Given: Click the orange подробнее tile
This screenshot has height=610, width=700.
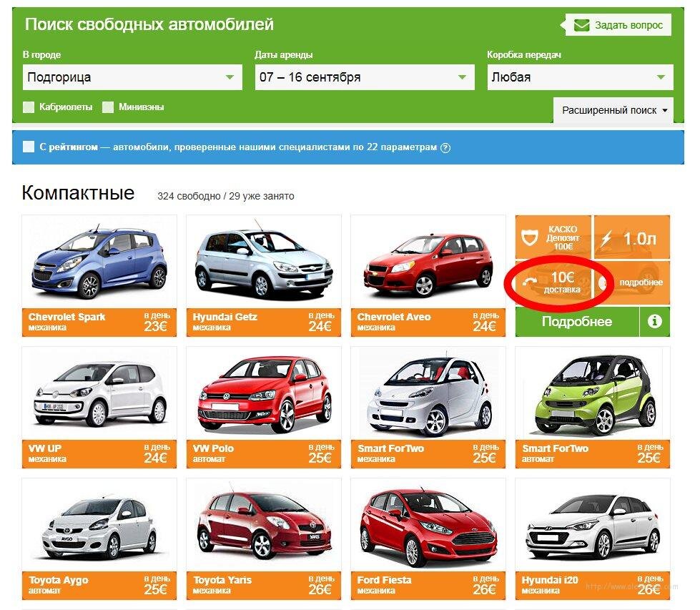Looking at the screenshot, I should click(x=631, y=282).
